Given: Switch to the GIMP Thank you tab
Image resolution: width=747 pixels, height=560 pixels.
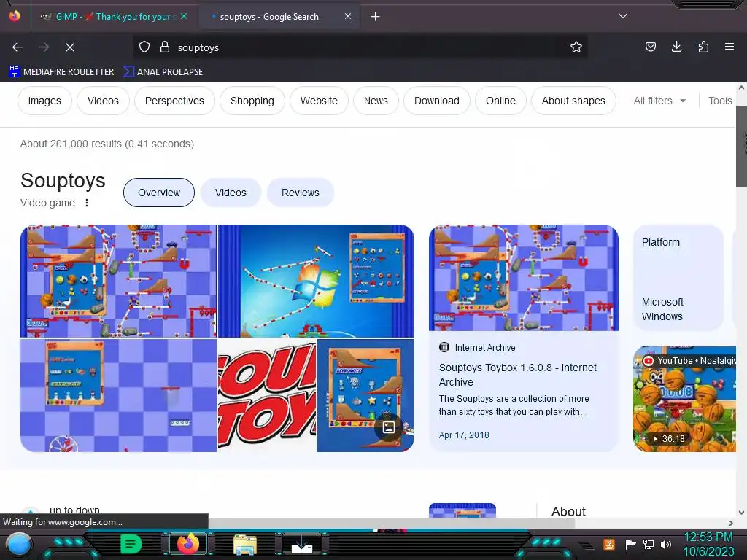Looking at the screenshot, I should click(x=113, y=17).
